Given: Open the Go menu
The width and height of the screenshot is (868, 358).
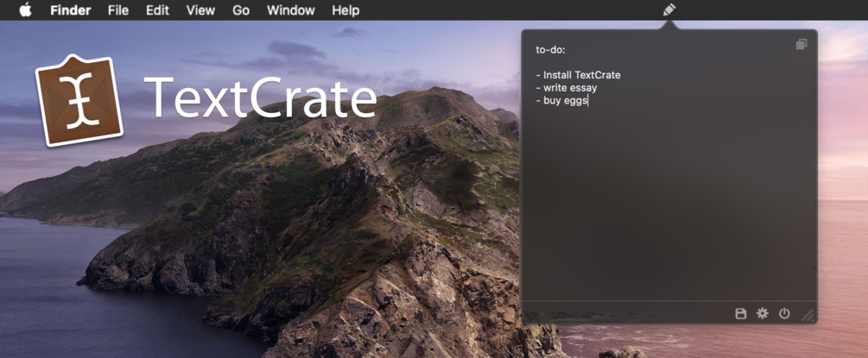Looking at the screenshot, I should click(241, 10).
